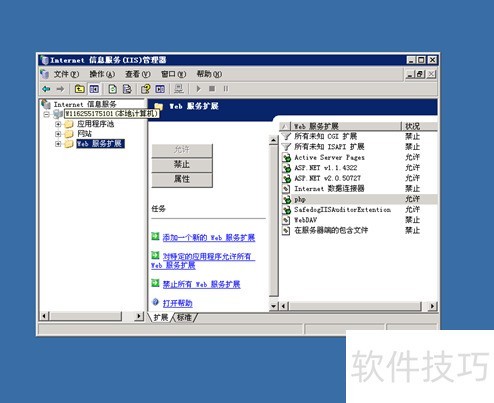Viewport: 494px width, 403px height.
Task: Click the icon of SafedogIISAuditorExtention row
Action: coord(286,210)
